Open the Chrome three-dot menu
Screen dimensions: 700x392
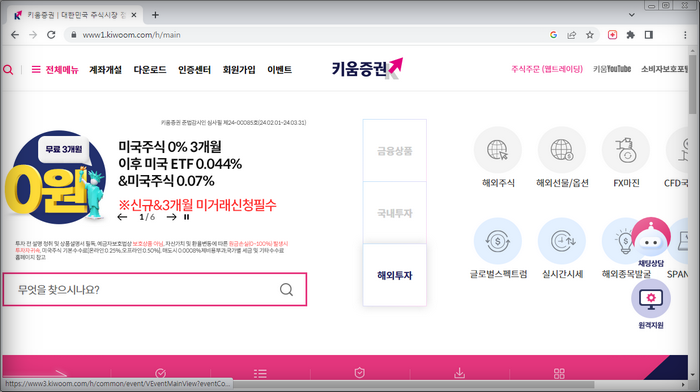pos(685,35)
